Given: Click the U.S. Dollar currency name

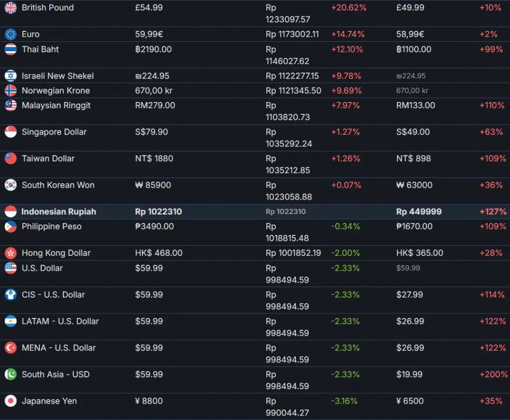Looking at the screenshot, I should click(x=42, y=268).
